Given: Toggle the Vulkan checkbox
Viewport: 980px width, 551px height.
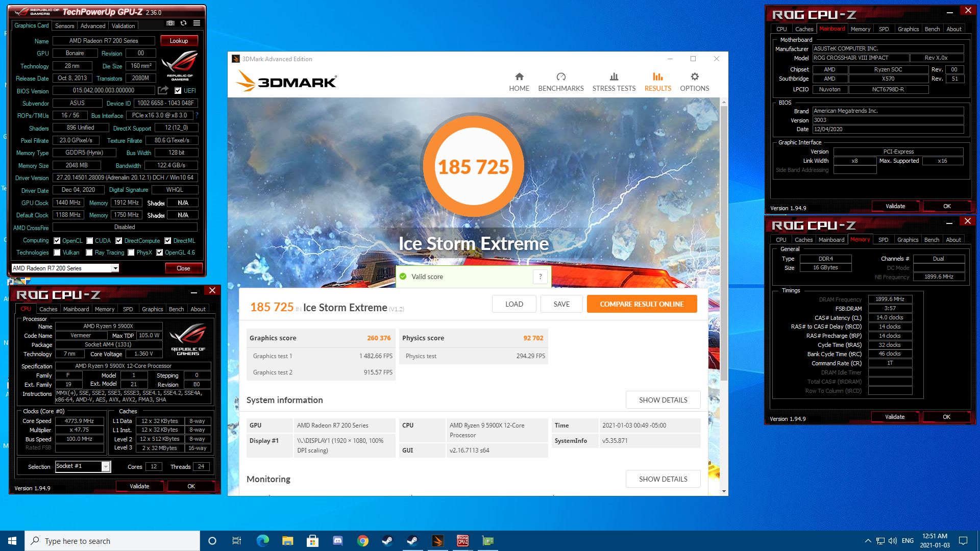Looking at the screenshot, I should (x=57, y=253).
